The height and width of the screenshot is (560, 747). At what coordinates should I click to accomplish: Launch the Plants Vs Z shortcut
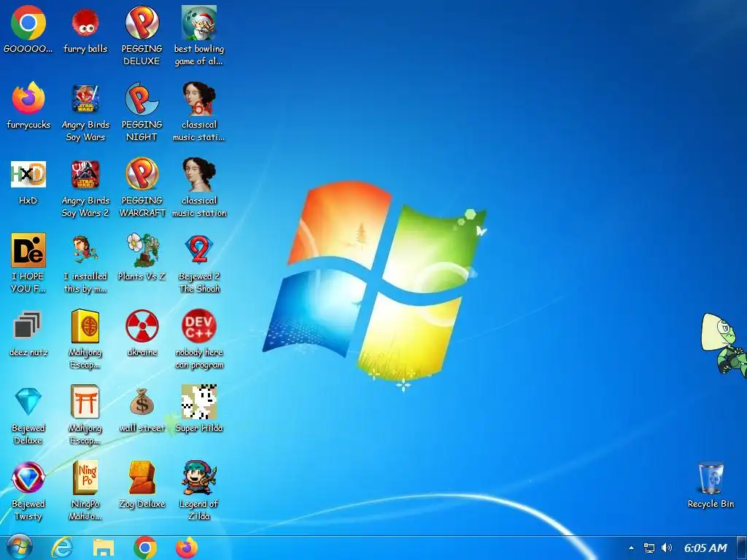(x=142, y=250)
